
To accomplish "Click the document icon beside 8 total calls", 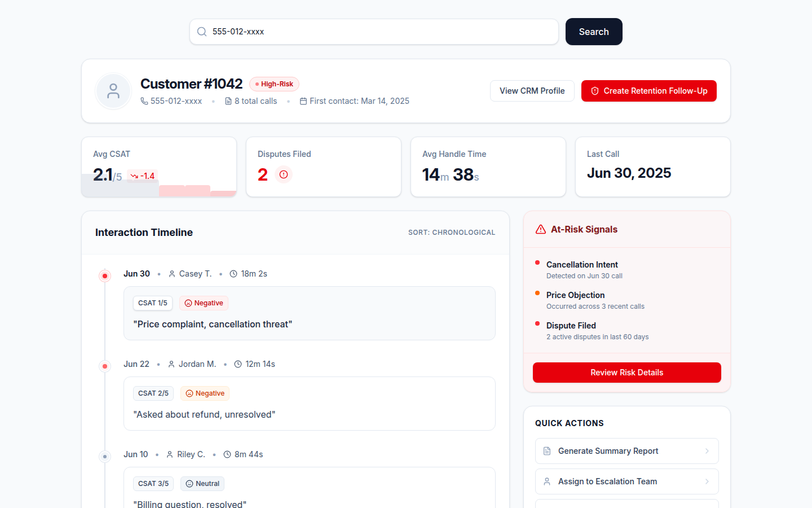I will pyautogui.click(x=228, y=101).
